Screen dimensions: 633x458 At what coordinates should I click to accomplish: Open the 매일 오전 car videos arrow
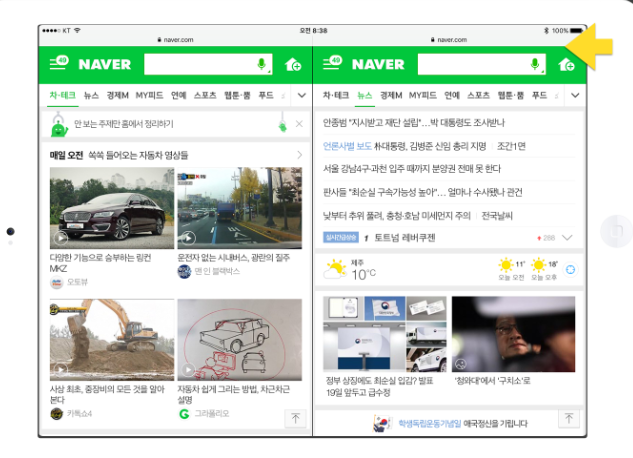coord(300,155)
